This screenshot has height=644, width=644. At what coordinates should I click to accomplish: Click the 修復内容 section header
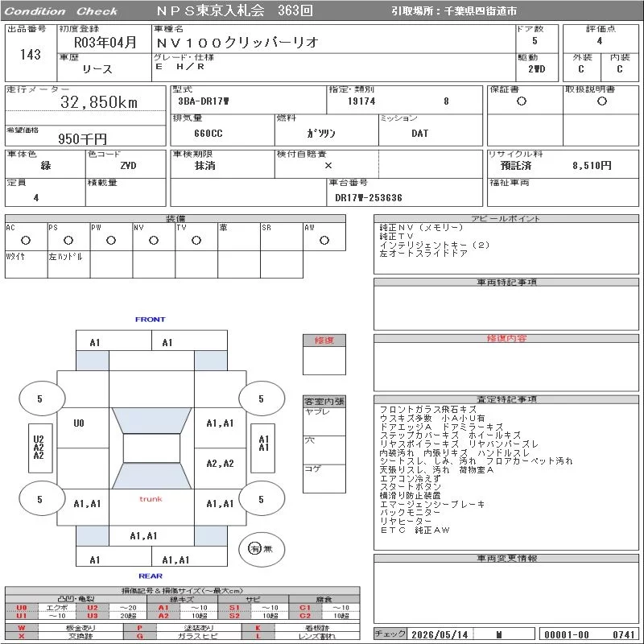[506, 338]
